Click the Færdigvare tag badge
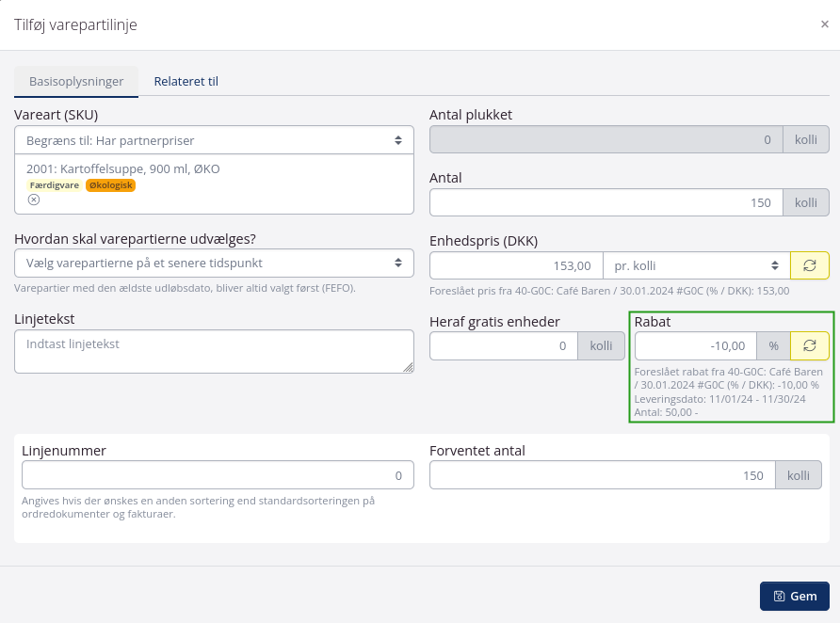Viewport: 840px width, 623px height. 54,185
